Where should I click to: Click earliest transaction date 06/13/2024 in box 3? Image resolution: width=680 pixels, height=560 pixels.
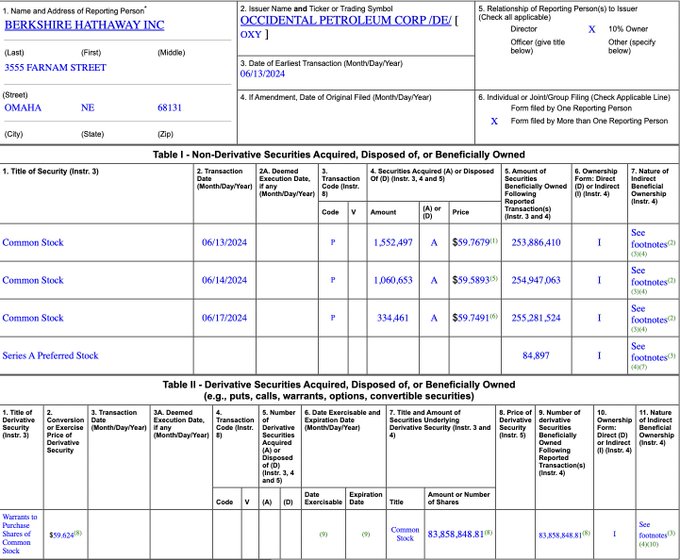[x=262, y=74]
